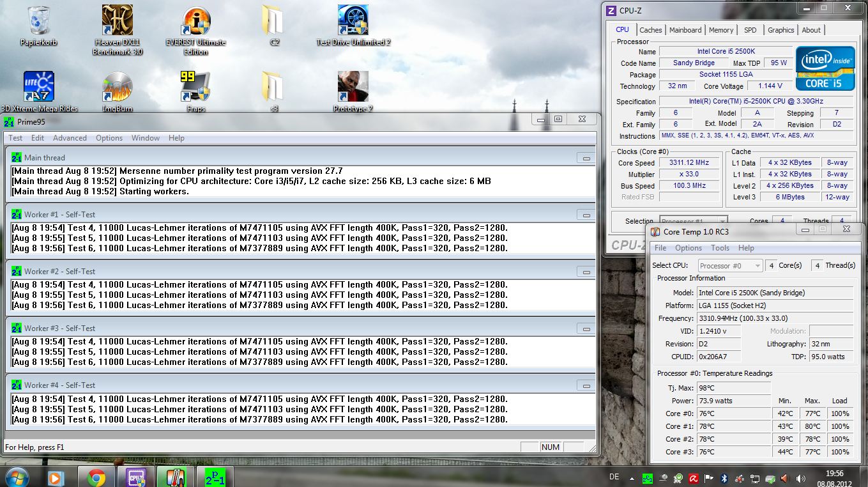
Task: Open the Tools menu in Core Temp
Action: [x=720, y=248]
